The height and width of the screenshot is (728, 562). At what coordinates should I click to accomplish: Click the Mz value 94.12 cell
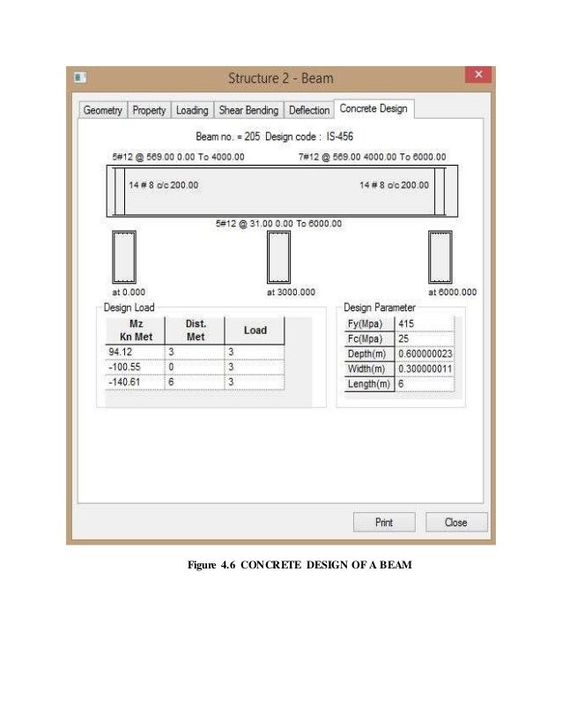(x=135, y=352)
